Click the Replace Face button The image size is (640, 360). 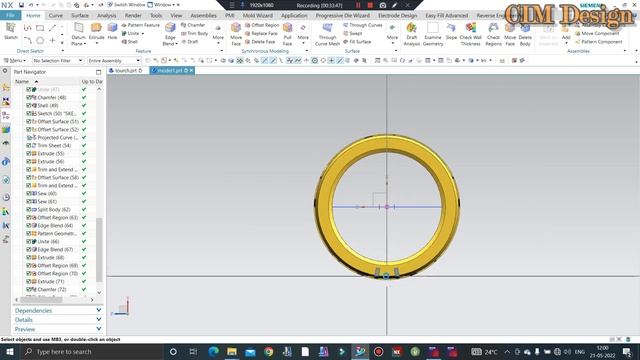coord(261,33)
